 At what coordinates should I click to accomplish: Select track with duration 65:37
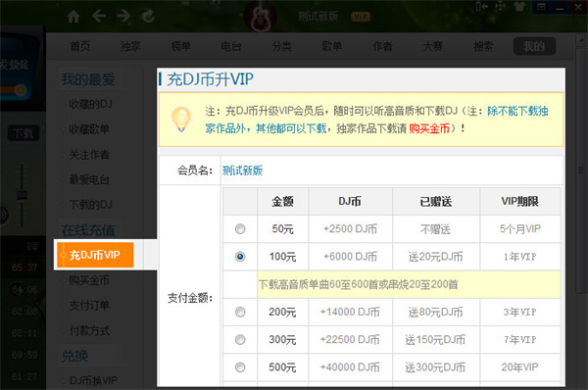(x=24, y=268)
